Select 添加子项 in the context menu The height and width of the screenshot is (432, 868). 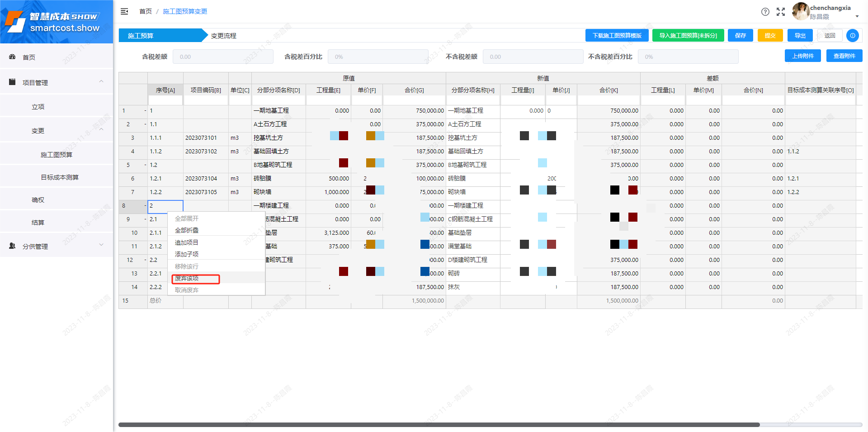[187, 254]
